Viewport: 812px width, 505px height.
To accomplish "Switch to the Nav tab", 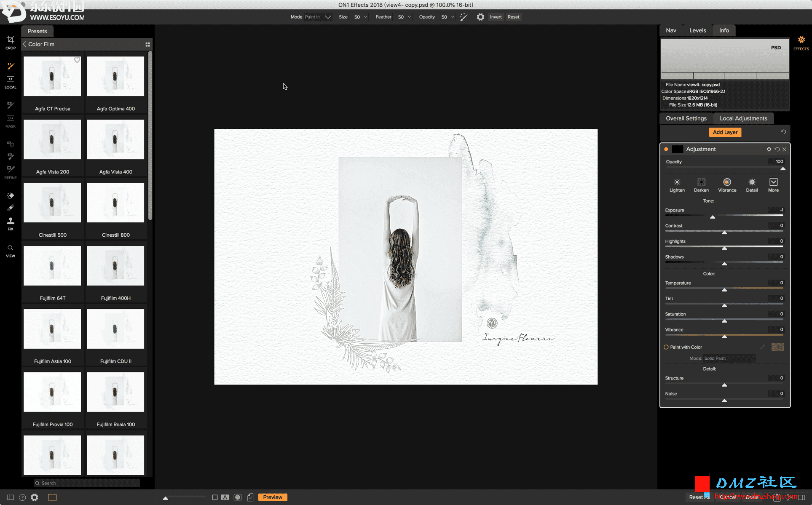I will point(671,30).
